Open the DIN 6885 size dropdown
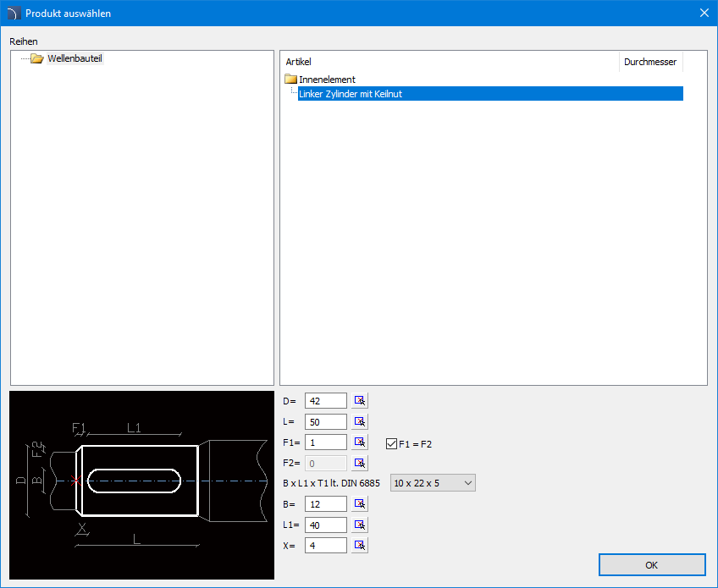The image size is (718, 588). point(433,483)
